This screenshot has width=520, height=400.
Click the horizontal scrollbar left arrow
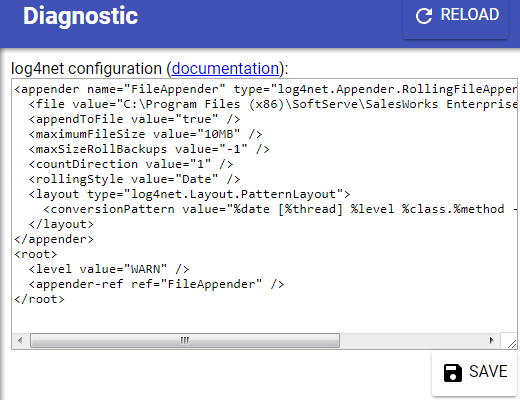point(20,340)
